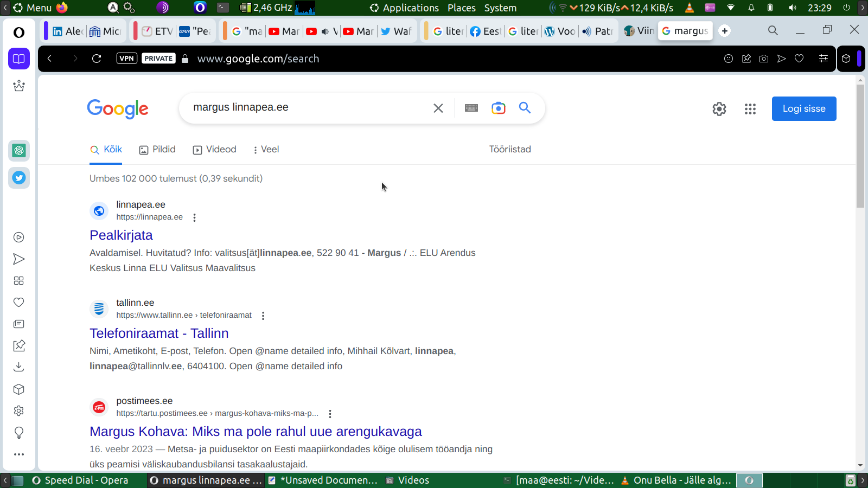Switch to the ETV browser tab
Viewport: 868px width, 488px height.
tap(157, 31)
